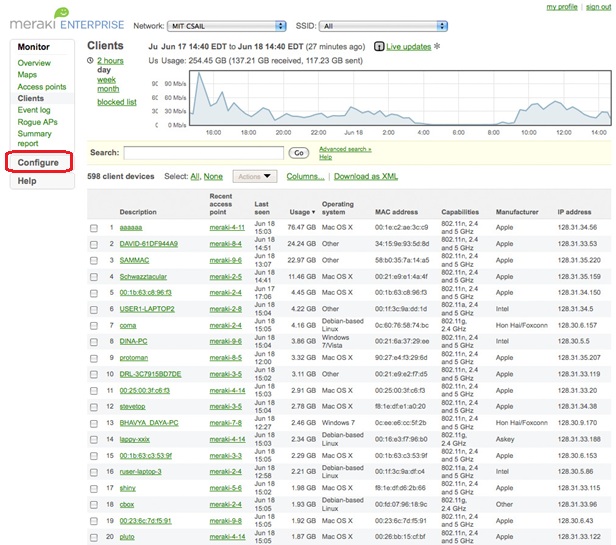Open the Event log page
The height and width of the screenshot is (545, 616).
(34, 110)
